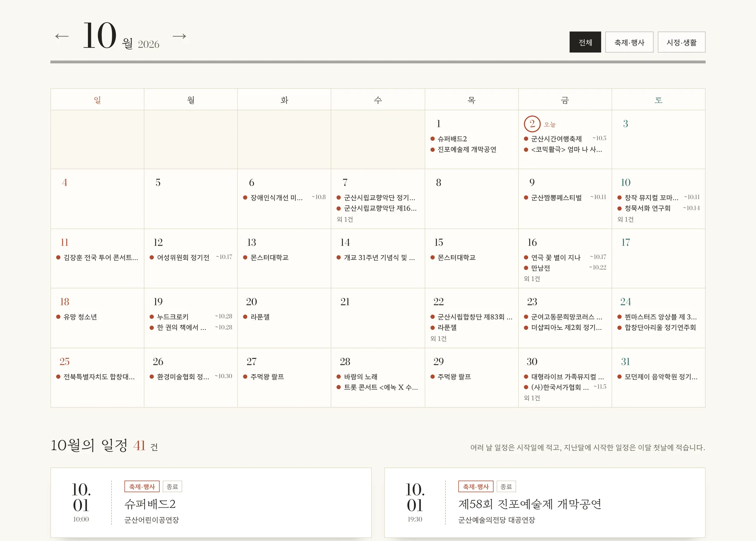Open 제58회 진포예술제 개막공연 schedule card
Screen dimensions: 756x541
tap(545, 502)
